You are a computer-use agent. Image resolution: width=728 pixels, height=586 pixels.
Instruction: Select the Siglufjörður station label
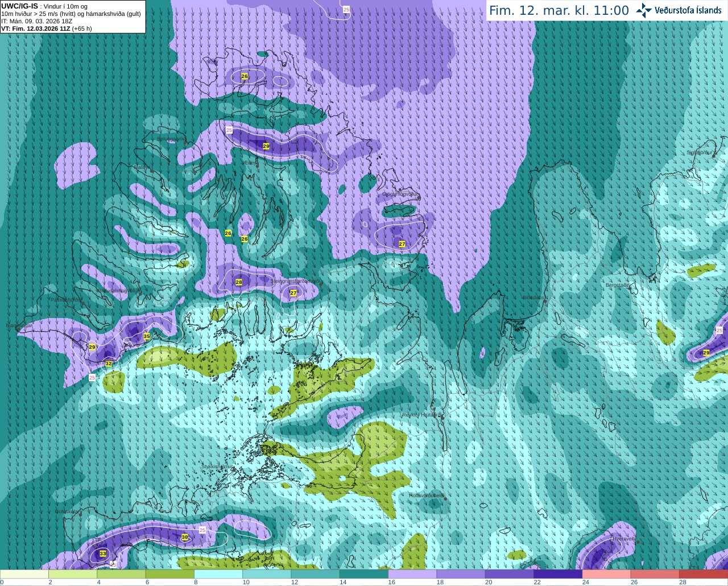pos(699,152)
